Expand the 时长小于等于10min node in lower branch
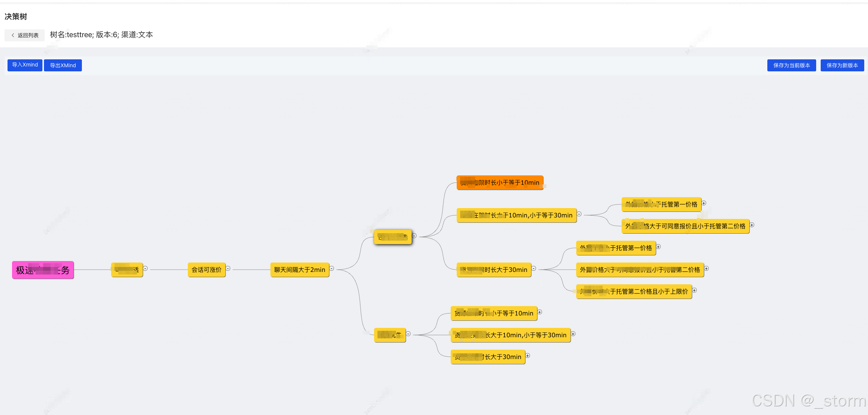The image size is (868, 415). [x=540, y=312]
